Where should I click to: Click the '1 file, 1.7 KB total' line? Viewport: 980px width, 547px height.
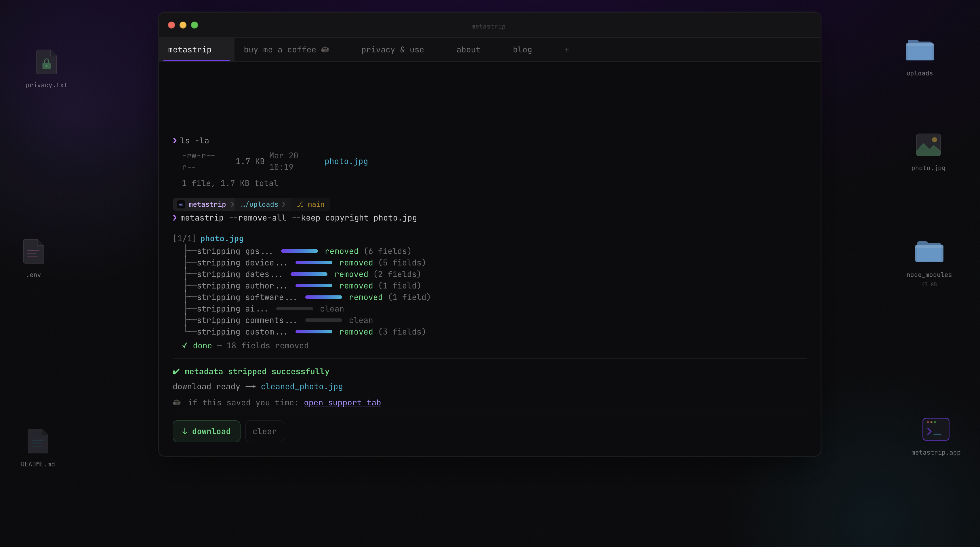click(x=230, y=183)
